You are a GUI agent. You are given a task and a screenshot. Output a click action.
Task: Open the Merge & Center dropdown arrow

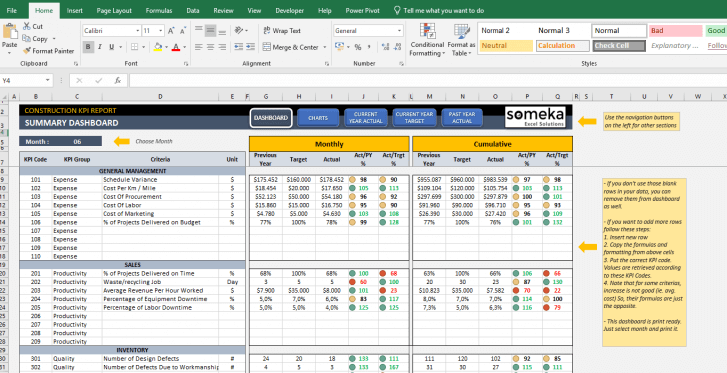click(325, 47)
